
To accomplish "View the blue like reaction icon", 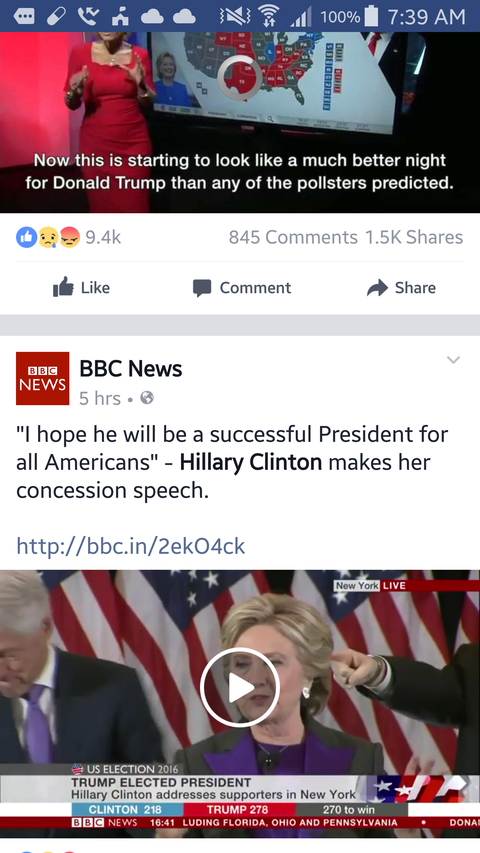I will pos(26,237).
